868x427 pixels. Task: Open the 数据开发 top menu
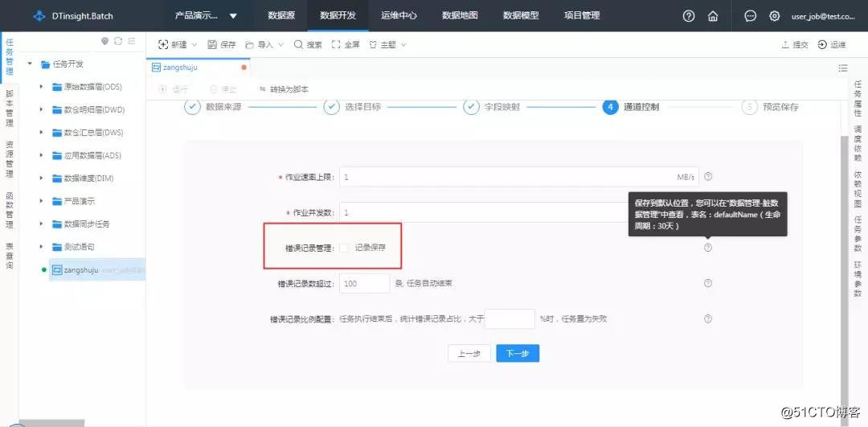[x=338, y=15]
